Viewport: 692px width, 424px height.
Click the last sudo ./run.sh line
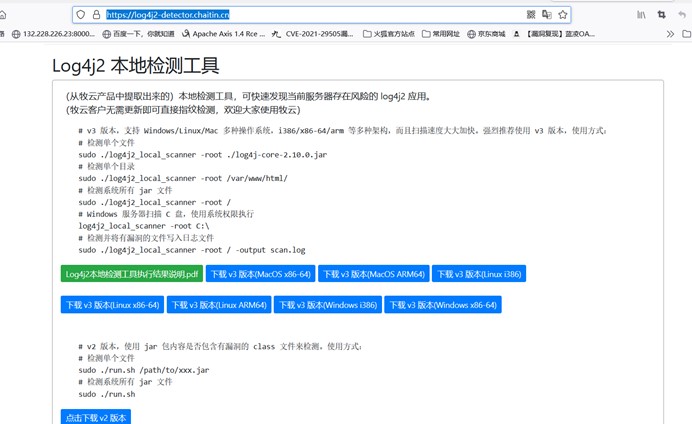[107, 394]
